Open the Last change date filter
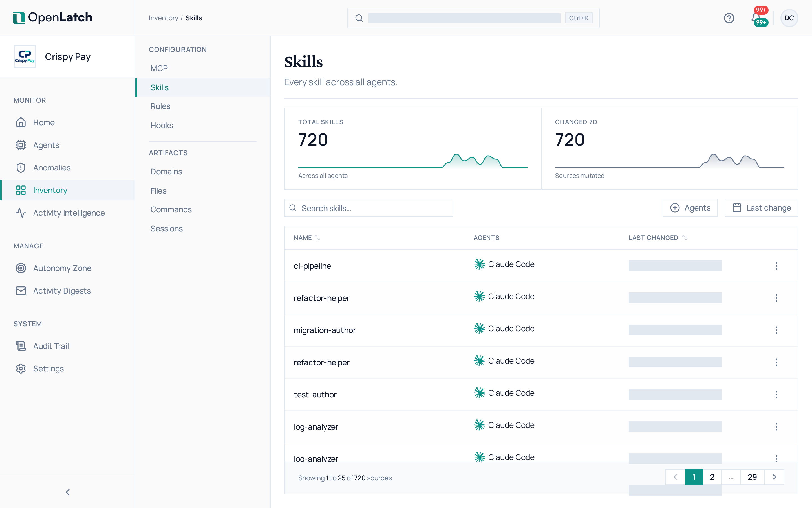 (x=761, y=208)
